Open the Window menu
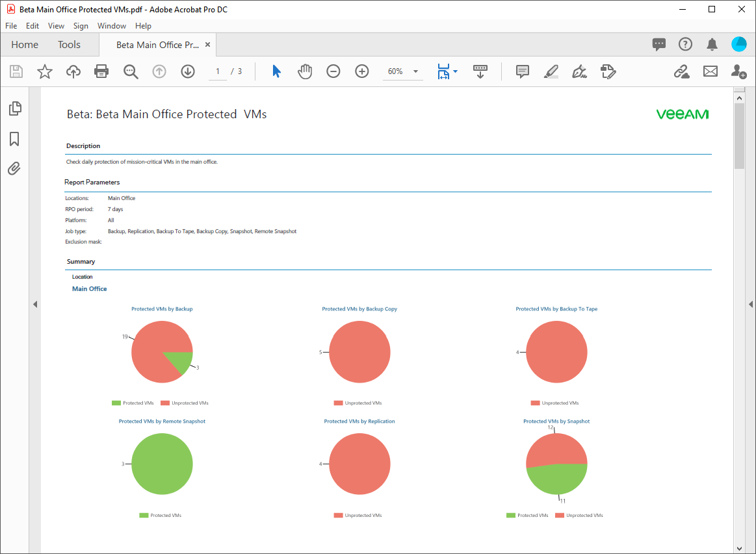 tap(112, 26)
